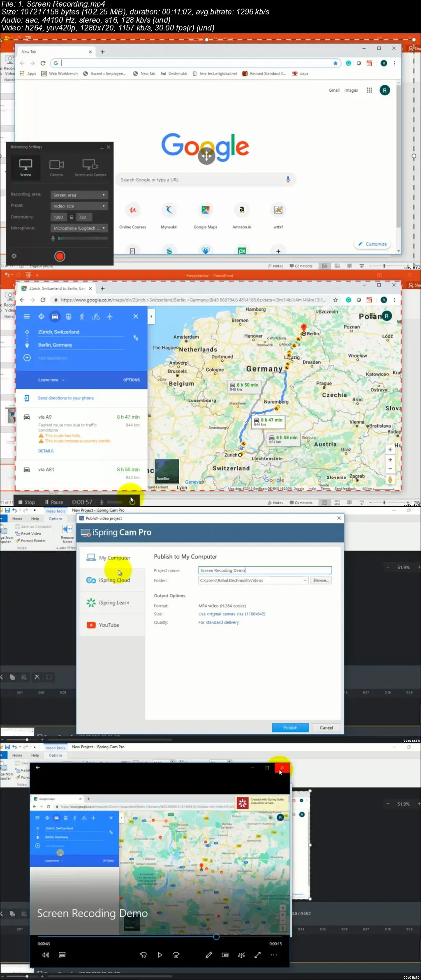Mute volume in the video player
Viewport: 421px width, 980px height.
[x=46, y=955]
